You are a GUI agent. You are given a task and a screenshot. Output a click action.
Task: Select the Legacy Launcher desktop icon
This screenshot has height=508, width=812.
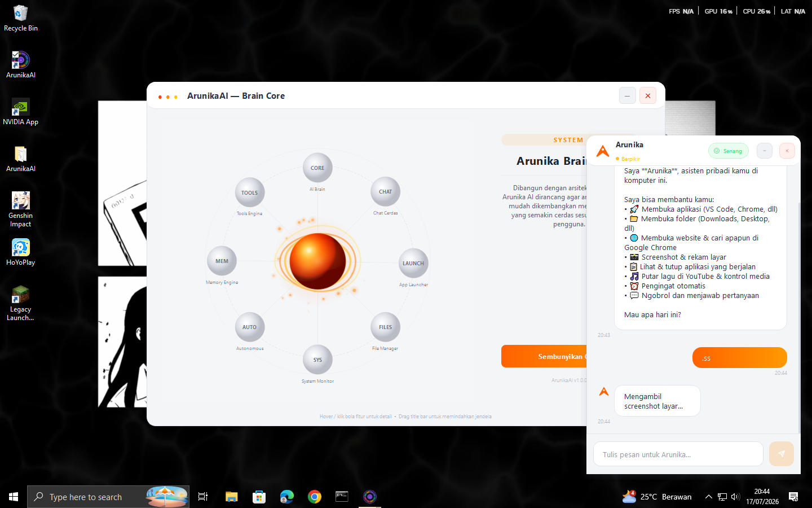(21, 303)
